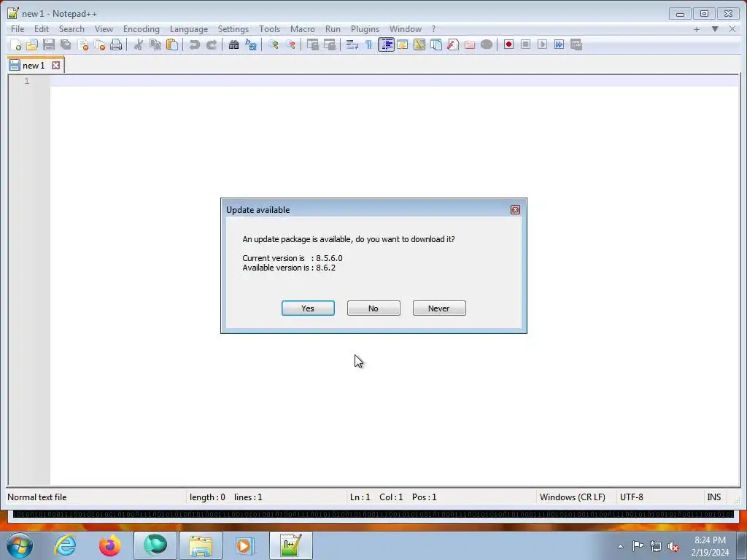Open the Windows Start button

[19, 545]
